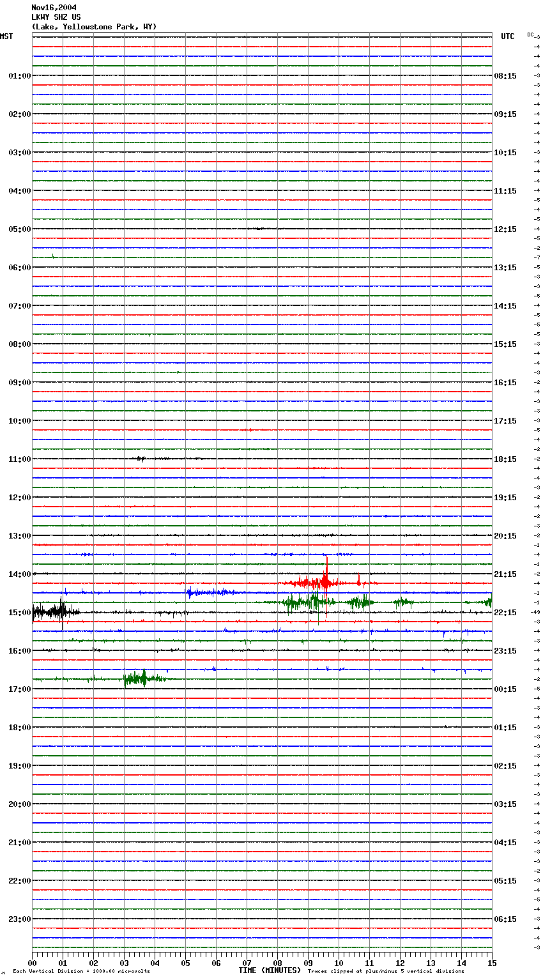This screenshot has height=980, width=543.
Task: Click the UTC column header
Action: coord(508,36)
